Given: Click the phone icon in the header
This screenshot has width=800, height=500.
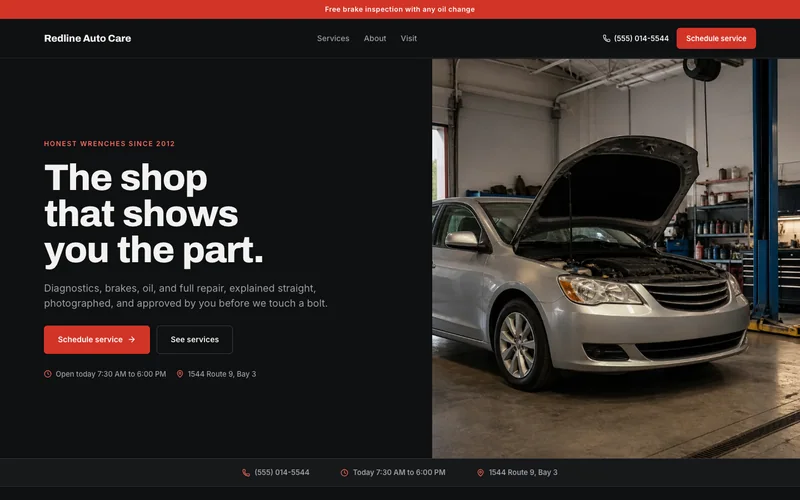Looking at the screenshot, I should point(606,38).
